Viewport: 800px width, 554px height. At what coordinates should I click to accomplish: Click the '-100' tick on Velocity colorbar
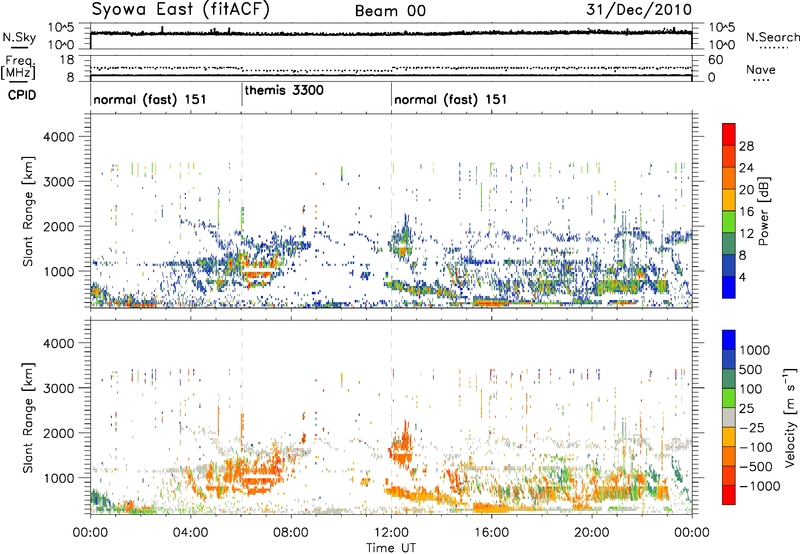click(x=756, y=447)
